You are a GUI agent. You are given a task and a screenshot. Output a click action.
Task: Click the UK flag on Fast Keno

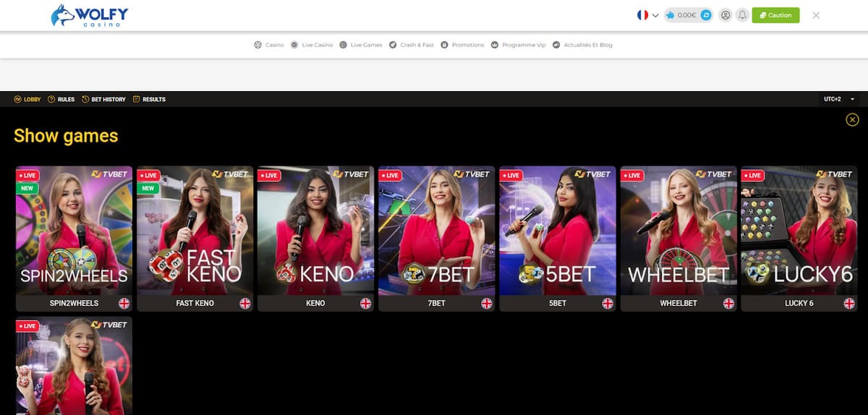245,303
